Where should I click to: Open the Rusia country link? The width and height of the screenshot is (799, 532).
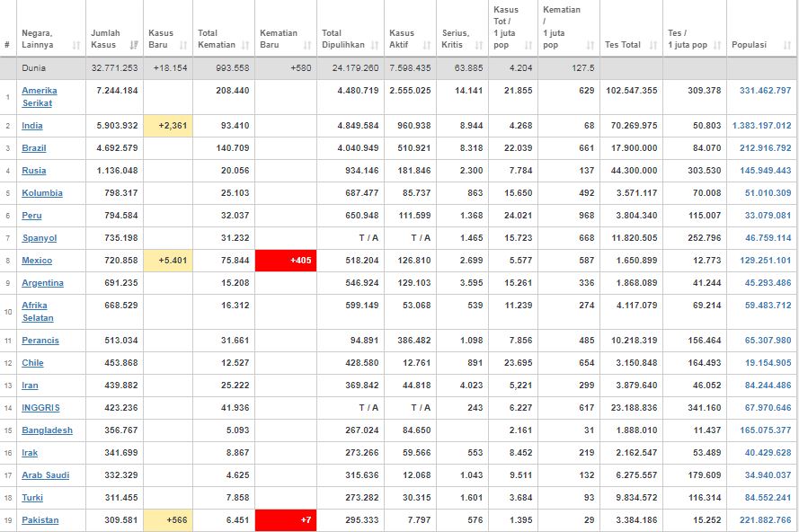33,170
